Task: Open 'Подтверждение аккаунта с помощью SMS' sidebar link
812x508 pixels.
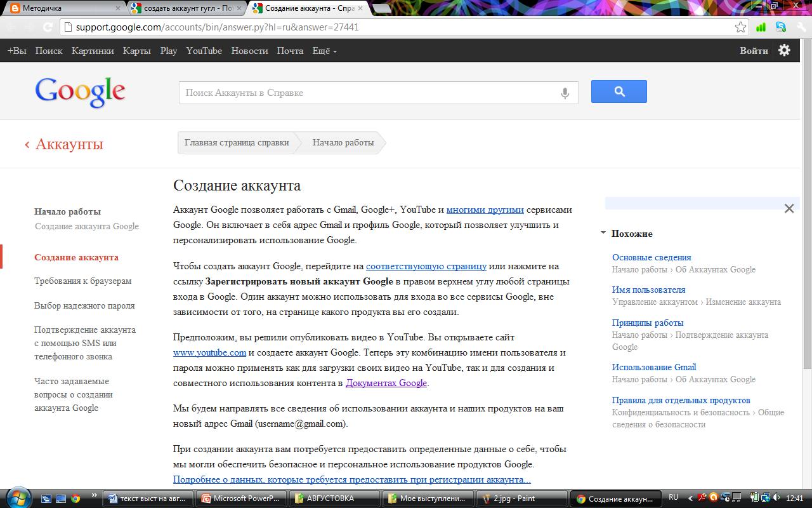Action: tap(85, 343)
